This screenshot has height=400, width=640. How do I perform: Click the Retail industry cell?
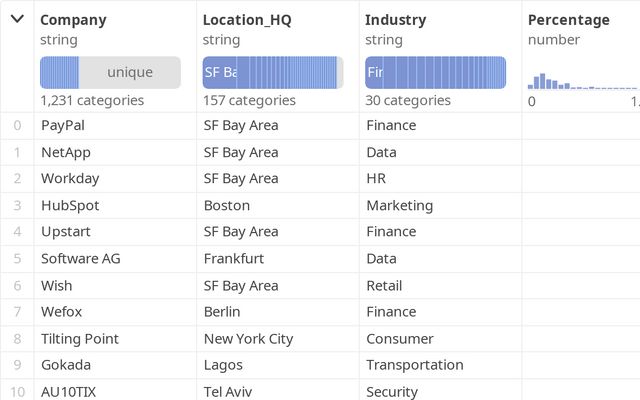(x=384, y=285)
